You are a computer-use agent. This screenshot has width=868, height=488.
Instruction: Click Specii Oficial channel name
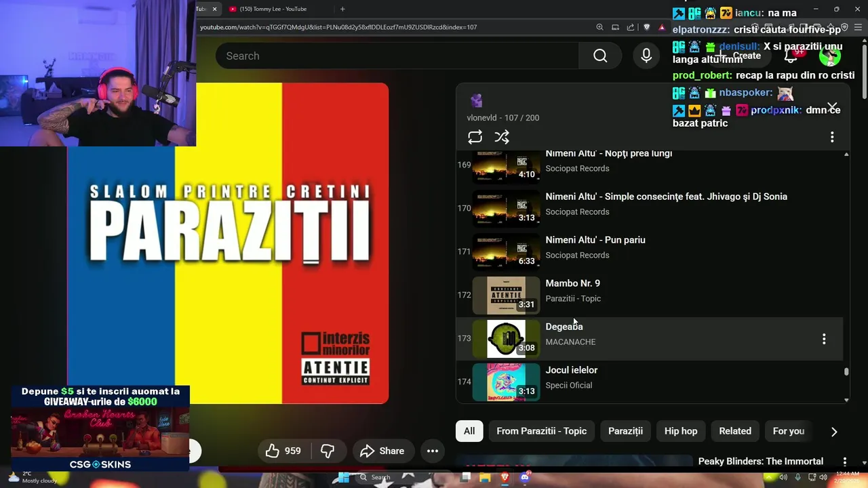click(569, 386)
